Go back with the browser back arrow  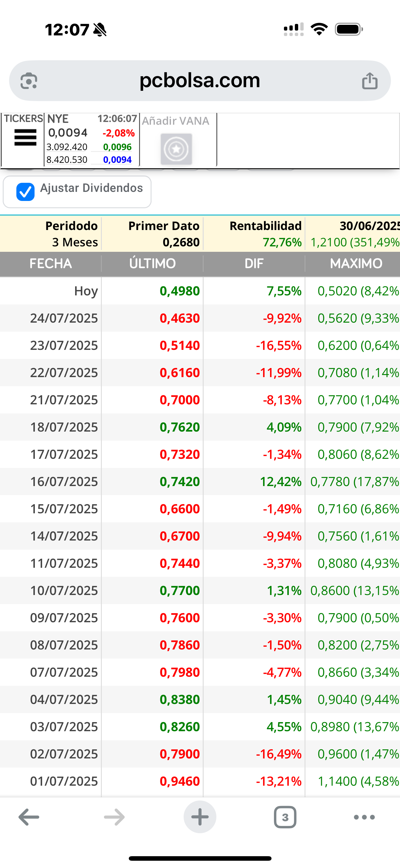(x=29, y=817)
